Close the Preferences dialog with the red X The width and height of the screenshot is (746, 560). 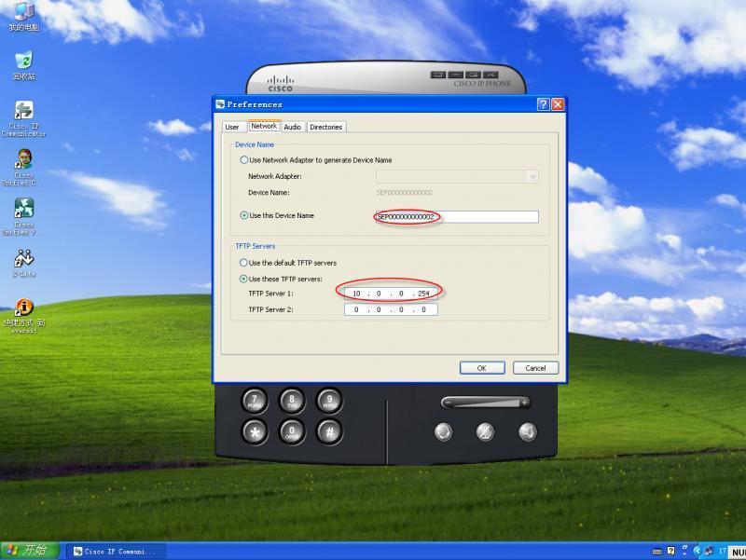pyautogui.click(x=558, y=104)
